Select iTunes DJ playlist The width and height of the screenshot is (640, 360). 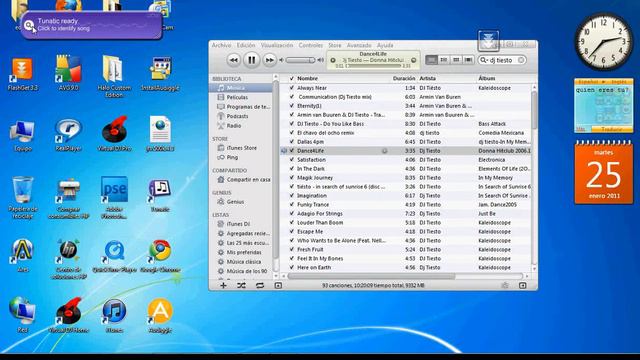click(241, 224)
